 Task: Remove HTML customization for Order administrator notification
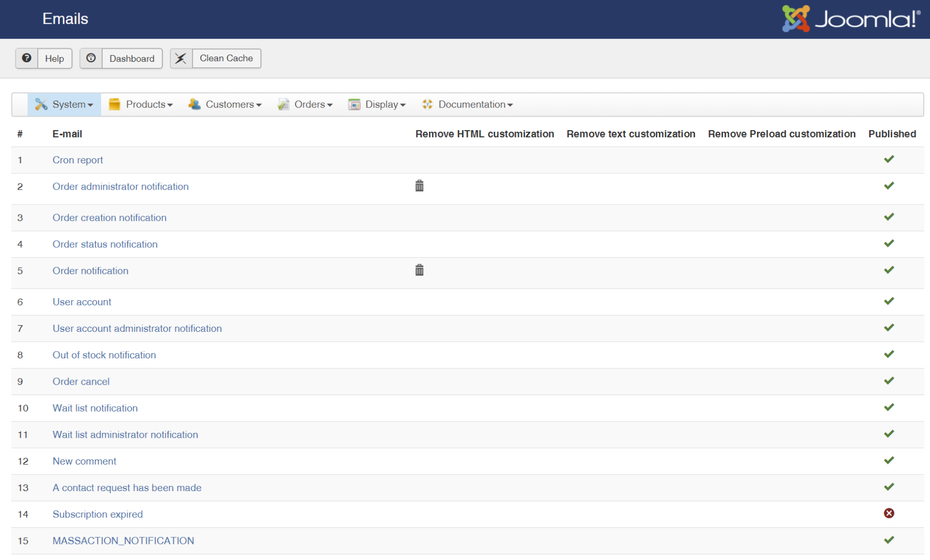point(420,186)
